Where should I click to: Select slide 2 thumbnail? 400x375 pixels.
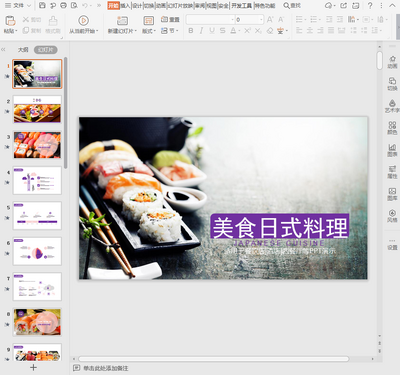(37, 109)
